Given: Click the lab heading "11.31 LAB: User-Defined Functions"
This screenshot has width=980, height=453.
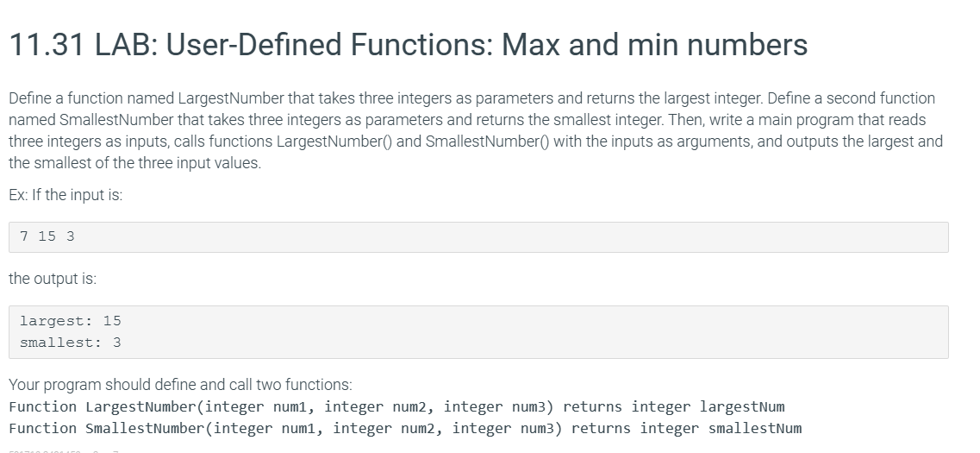Looking at the screenshot, I should pos(251,44).
